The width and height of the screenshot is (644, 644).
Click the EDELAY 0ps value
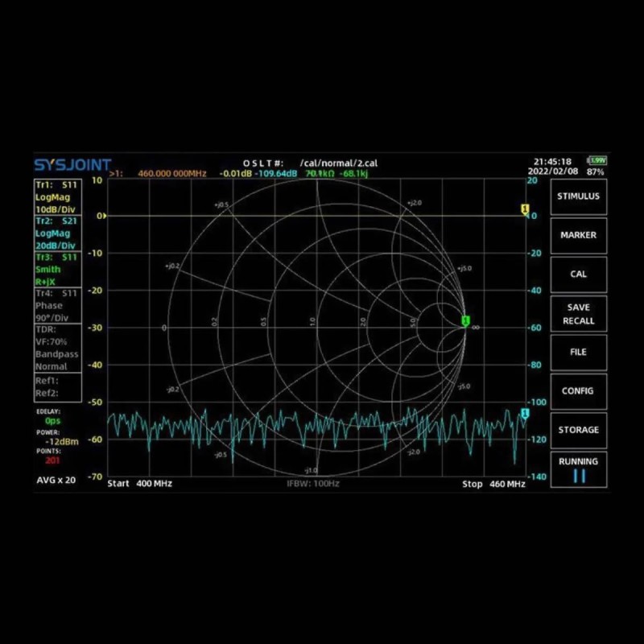[52, 420]
